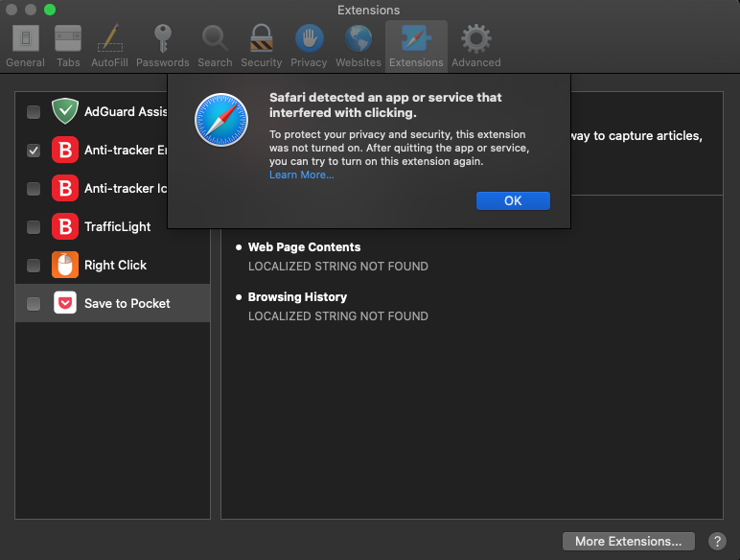This screenshot has width=740, height=560.
Task: Select the AdGuard Assis extension name
Action: [126, 111]
